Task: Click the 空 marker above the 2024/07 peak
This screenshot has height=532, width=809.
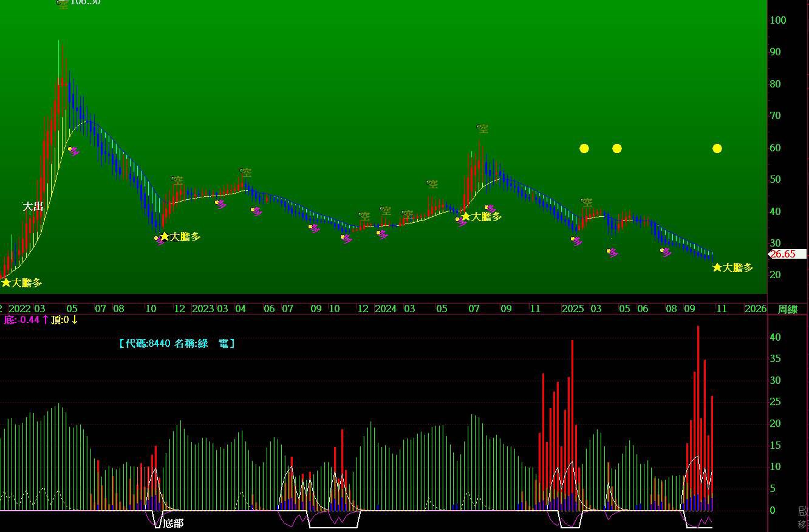Action: point(482,129)
